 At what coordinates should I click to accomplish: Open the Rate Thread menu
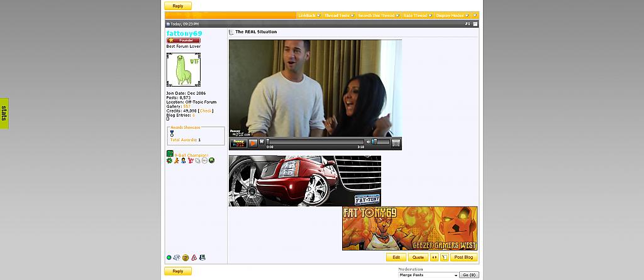(418, 15)
